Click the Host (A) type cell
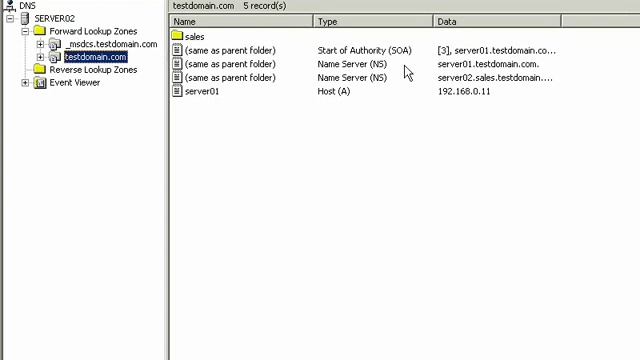This screenshot has width=640, height=360. [334, 91]
